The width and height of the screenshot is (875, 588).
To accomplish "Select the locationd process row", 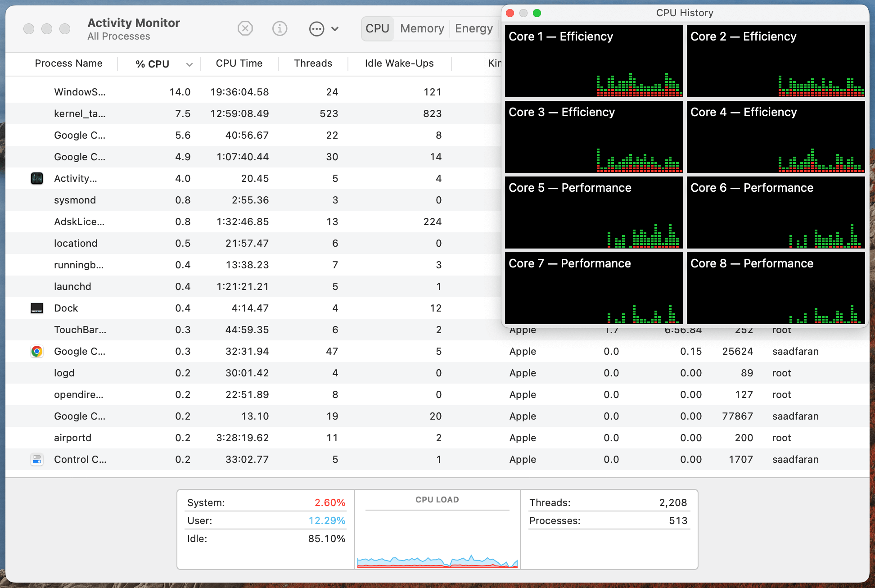I will 253,243.
